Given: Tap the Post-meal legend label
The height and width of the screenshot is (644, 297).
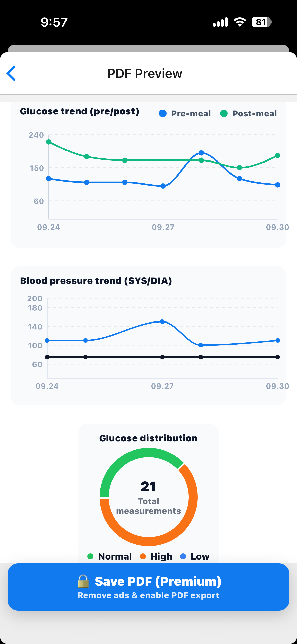Looking at the screenshot, I should (254, 114).
